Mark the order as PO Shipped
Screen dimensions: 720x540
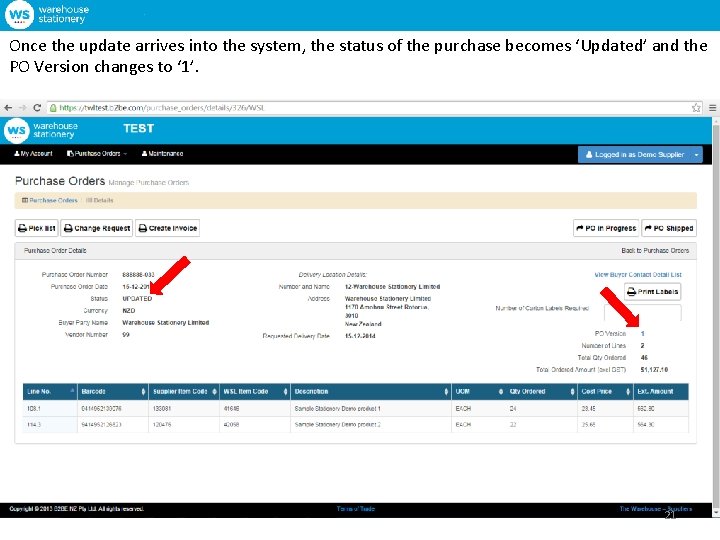pos(669,228)
